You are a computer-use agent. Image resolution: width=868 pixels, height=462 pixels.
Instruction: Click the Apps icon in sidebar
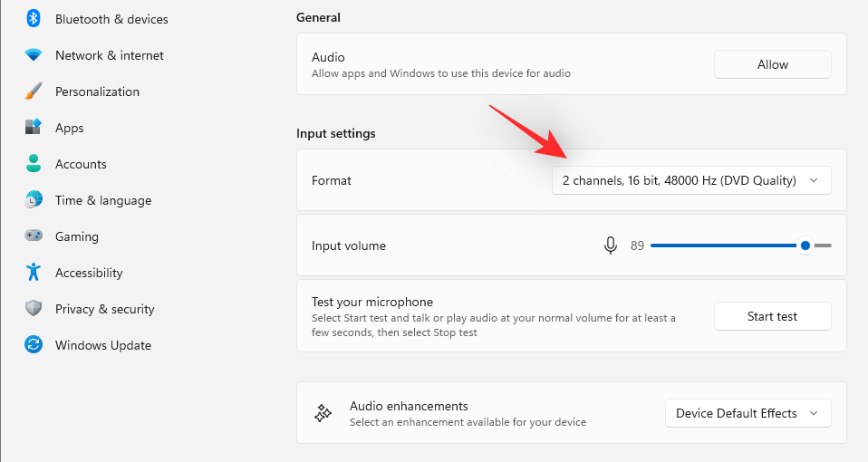coord(34,128)
